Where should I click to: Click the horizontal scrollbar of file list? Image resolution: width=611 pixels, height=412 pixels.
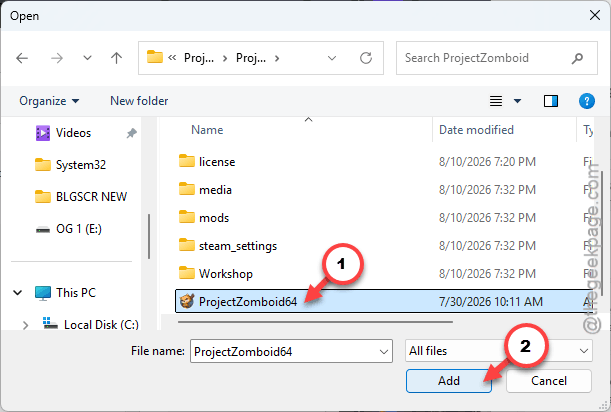pos(315,322)
